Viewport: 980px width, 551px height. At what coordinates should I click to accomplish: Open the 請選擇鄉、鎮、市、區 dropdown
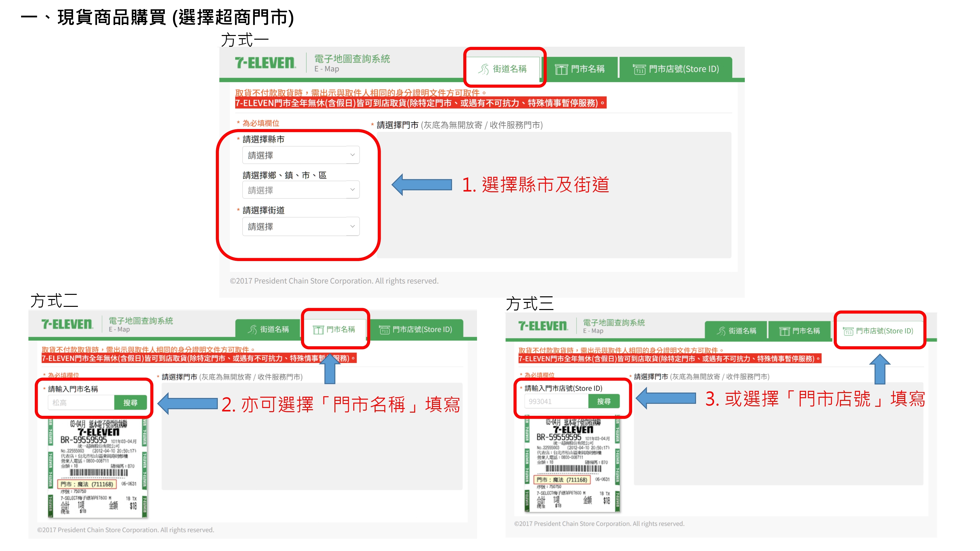[301, 190]
